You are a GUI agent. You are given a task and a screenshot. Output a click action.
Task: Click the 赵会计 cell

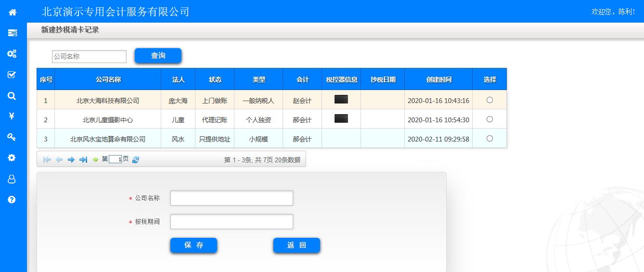302,101
